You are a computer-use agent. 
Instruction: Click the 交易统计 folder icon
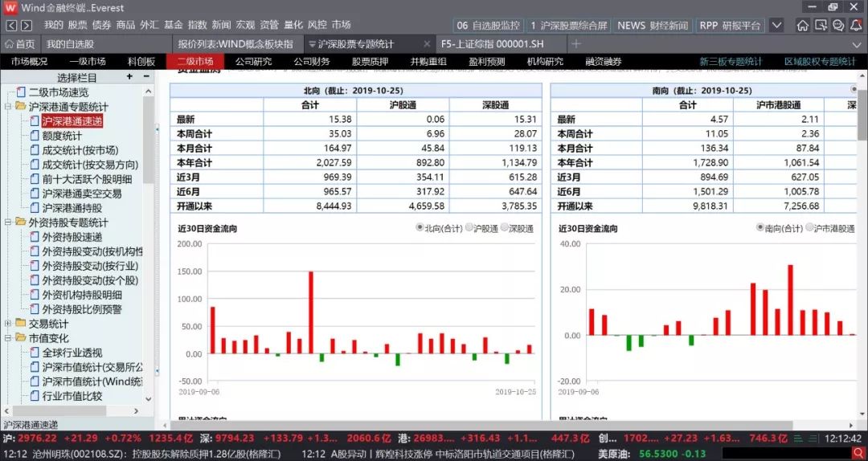20,323
